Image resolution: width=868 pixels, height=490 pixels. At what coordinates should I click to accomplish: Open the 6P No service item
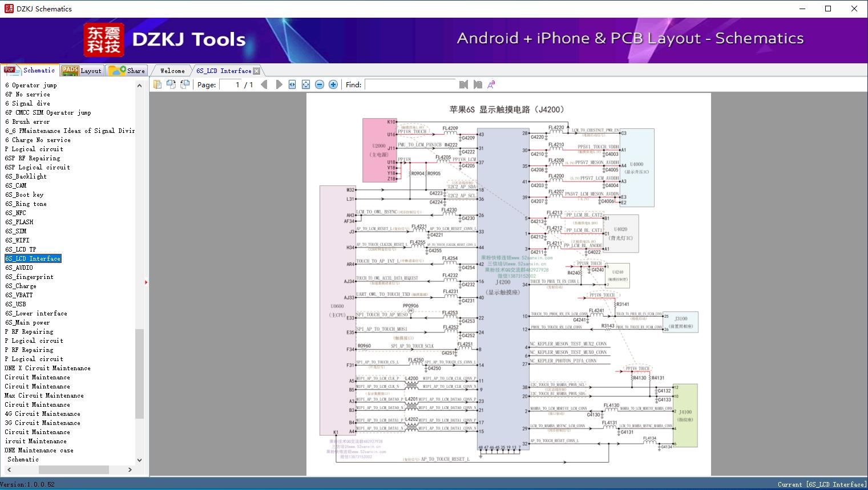pyautogui.click(x=27, y=94)
